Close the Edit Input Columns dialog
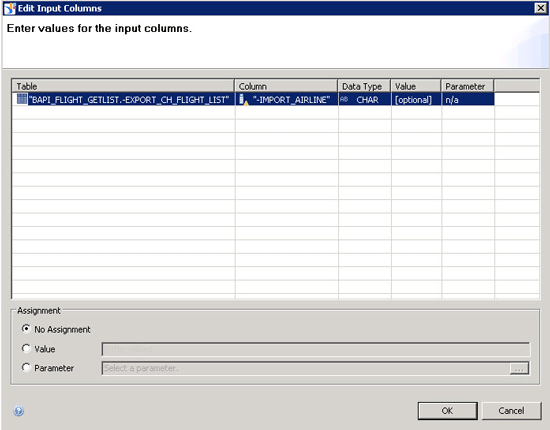This screenshot has height=430, width=550. tap(540, 8)
